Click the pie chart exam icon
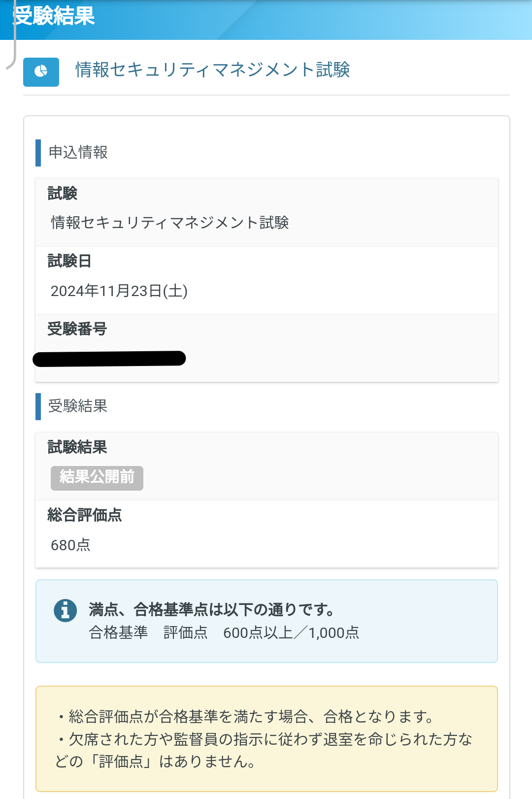This screenshot has width=532, height=799. tap(41, 71)
